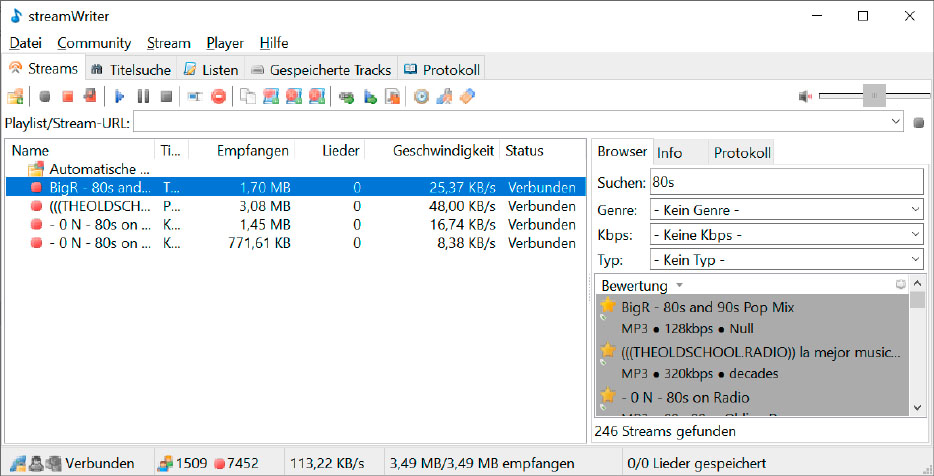Screen dimensions: 934x476
Task: Sort by the Geschwindigkeit column header
Action: [433, 151]
